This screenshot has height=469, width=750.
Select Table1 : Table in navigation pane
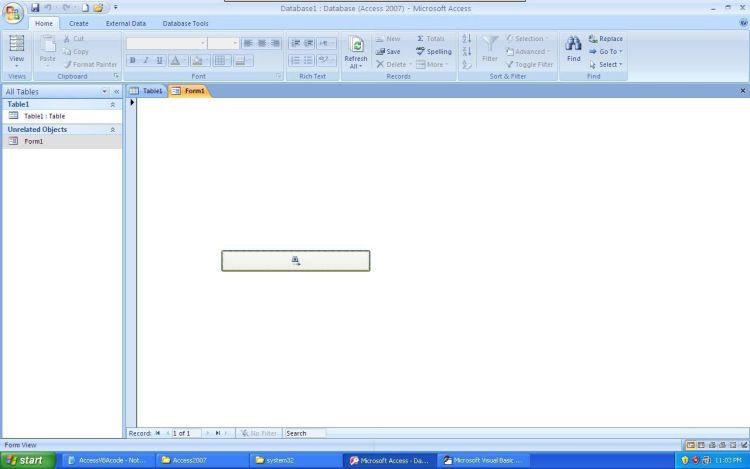point(62,116)
